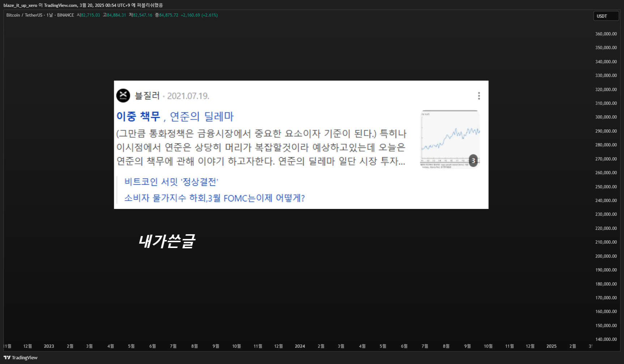Open the chart thumbnail image in post
624x364 pixels.
pos(450,140)
